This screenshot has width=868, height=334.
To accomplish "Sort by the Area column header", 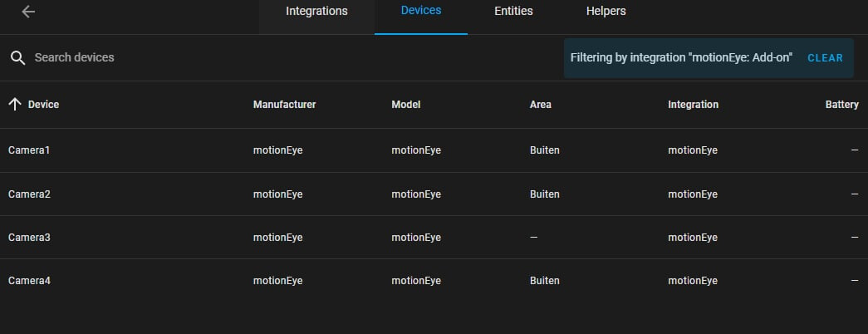I will (540, 105).
